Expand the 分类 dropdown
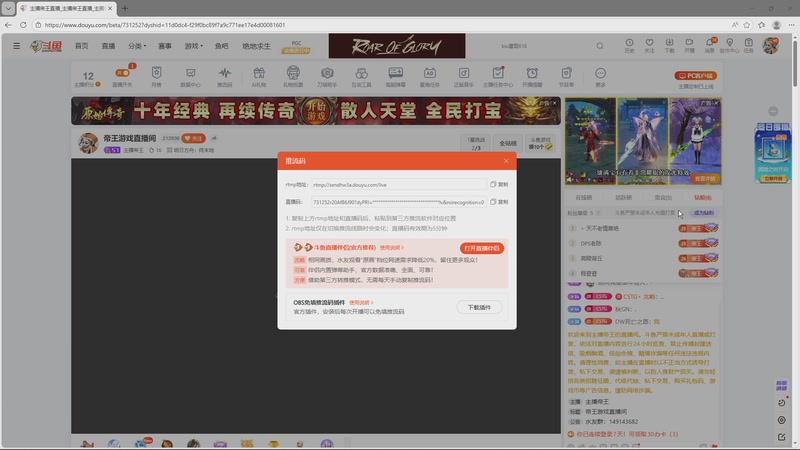This screenshot has height=450, width=800. point(137,46)
